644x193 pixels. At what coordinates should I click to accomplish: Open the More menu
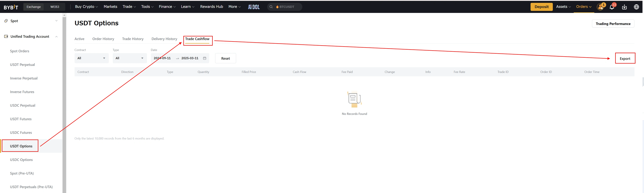coord(234,7)
